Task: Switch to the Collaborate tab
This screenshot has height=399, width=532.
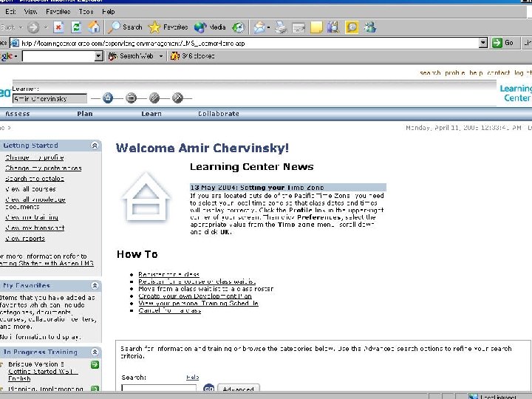Action: 219,114
